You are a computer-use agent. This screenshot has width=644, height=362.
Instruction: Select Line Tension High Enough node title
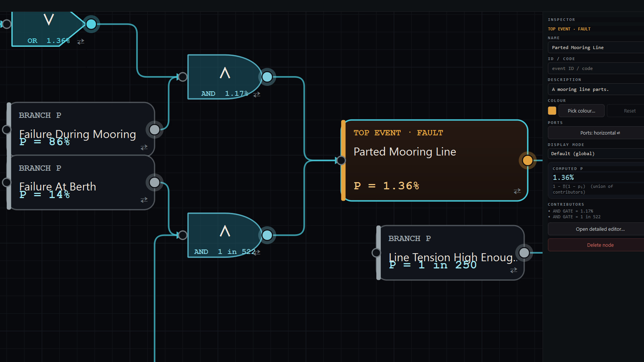click(x=453, y=257)
